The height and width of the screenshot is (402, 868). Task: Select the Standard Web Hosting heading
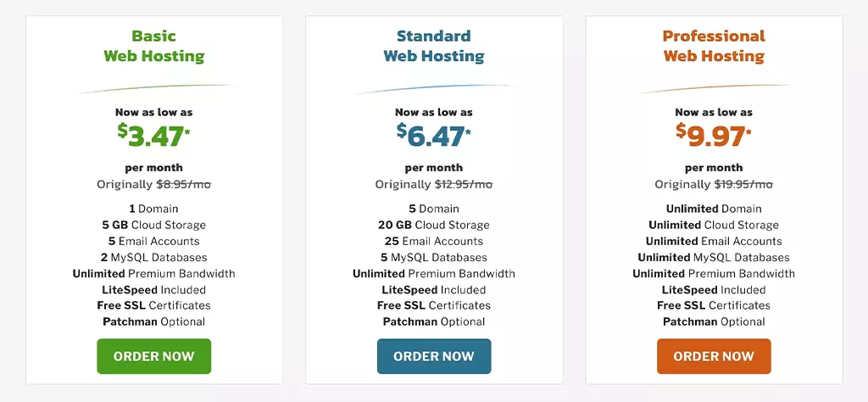434,46
